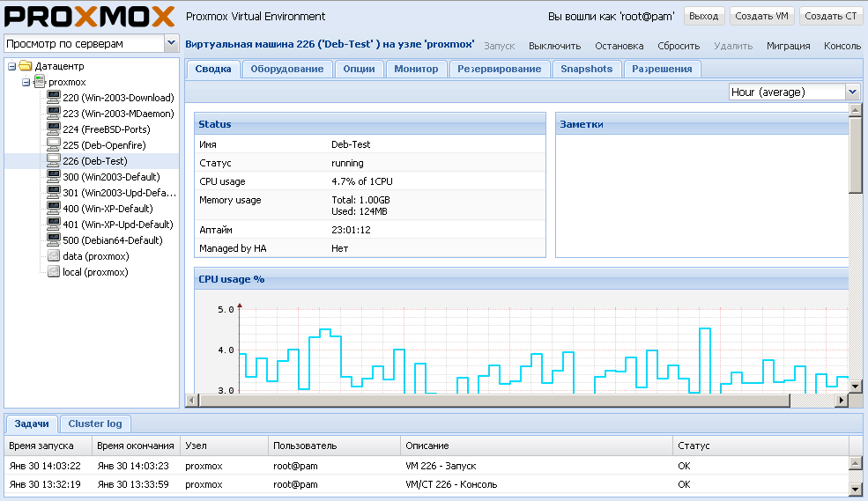This screenshot has width=868, height=501.
Task: Open the Snapshots tab
Action: [x=586, y=70]
